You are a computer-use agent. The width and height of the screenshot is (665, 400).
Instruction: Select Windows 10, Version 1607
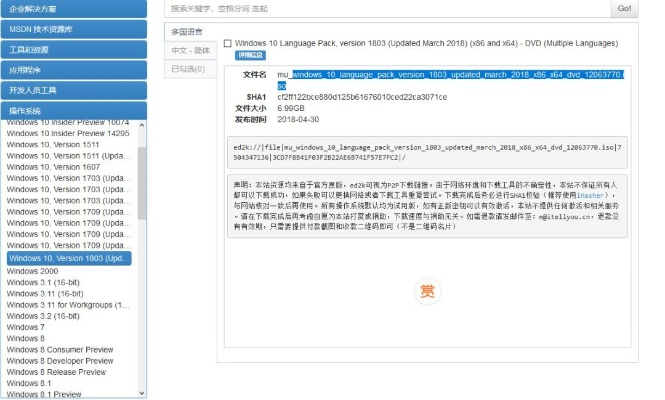53,167
